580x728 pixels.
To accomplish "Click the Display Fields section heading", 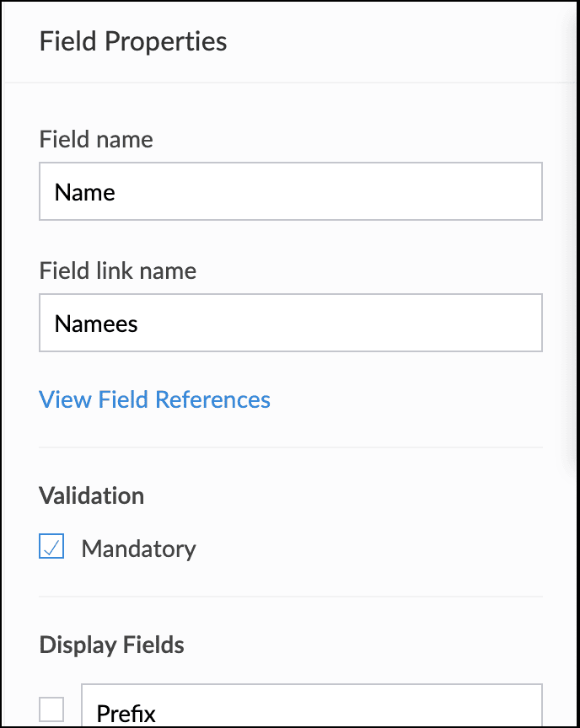I will point(111,645).
